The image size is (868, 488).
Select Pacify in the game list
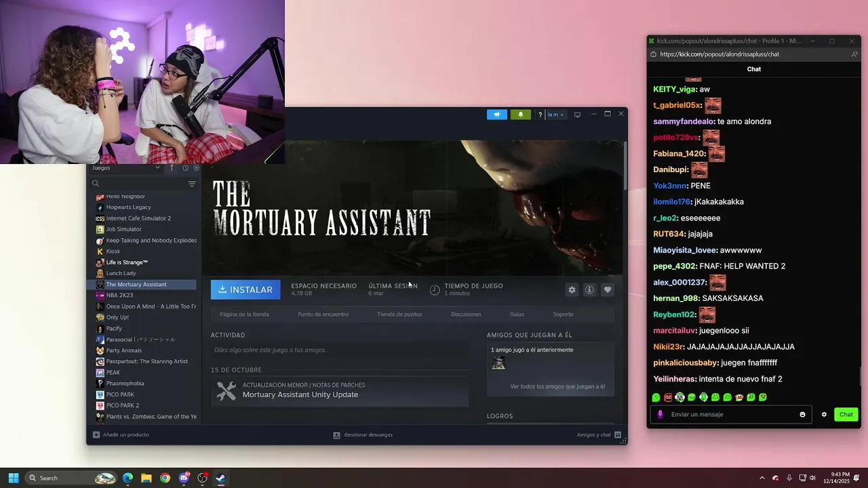[114, 328]
